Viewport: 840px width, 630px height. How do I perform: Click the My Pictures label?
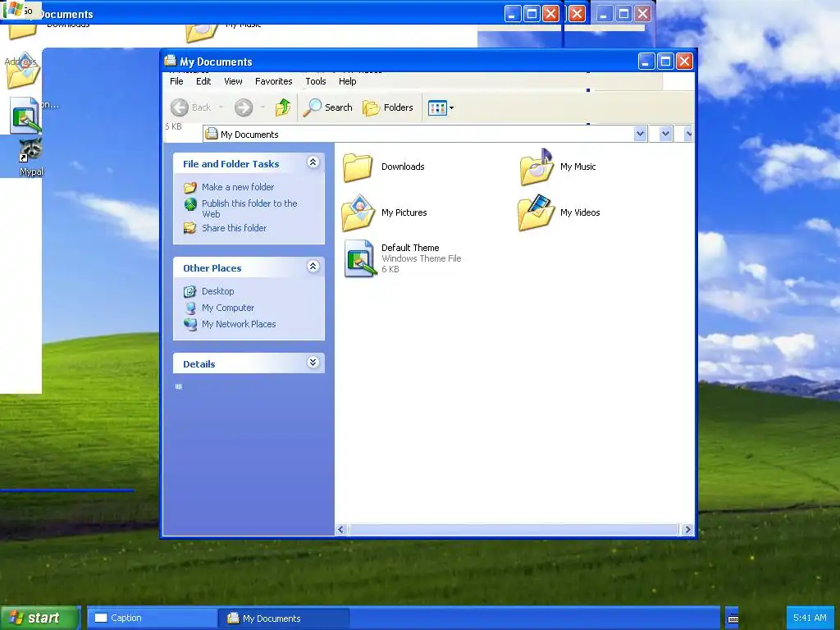pyautogui.click(x=404, y=212)
